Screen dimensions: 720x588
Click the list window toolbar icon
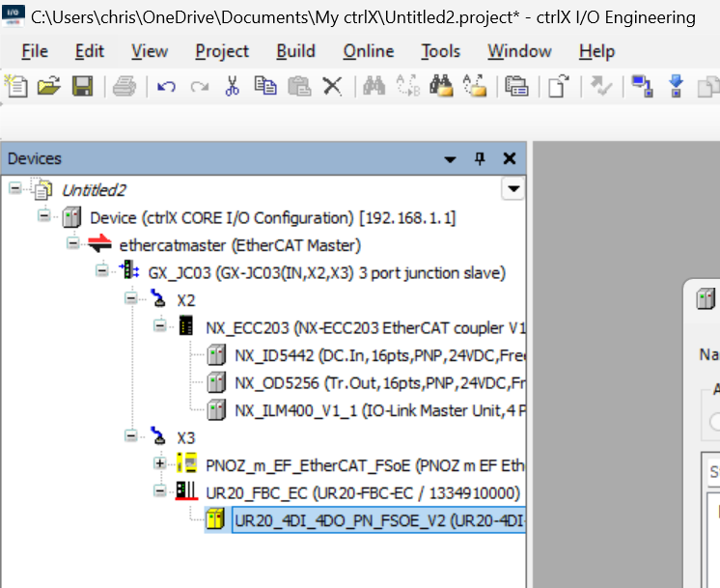pos(516,86)
